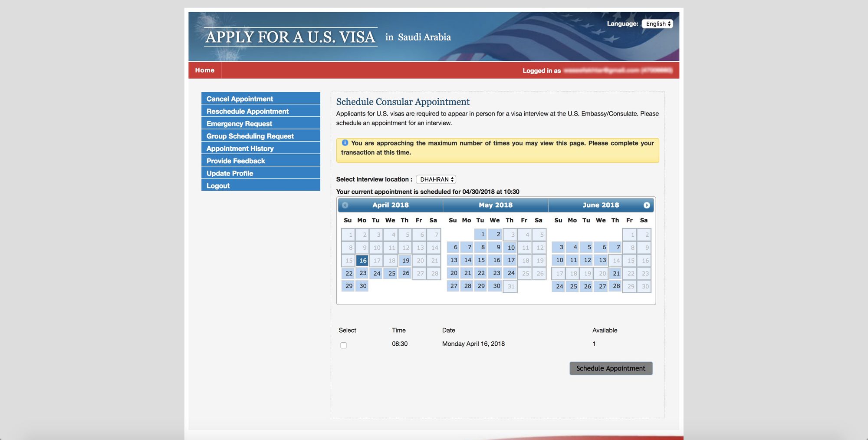Viewport: 868px width, 440px height.
Task: Select May 2 in calendar
Action: pos(495,234)
